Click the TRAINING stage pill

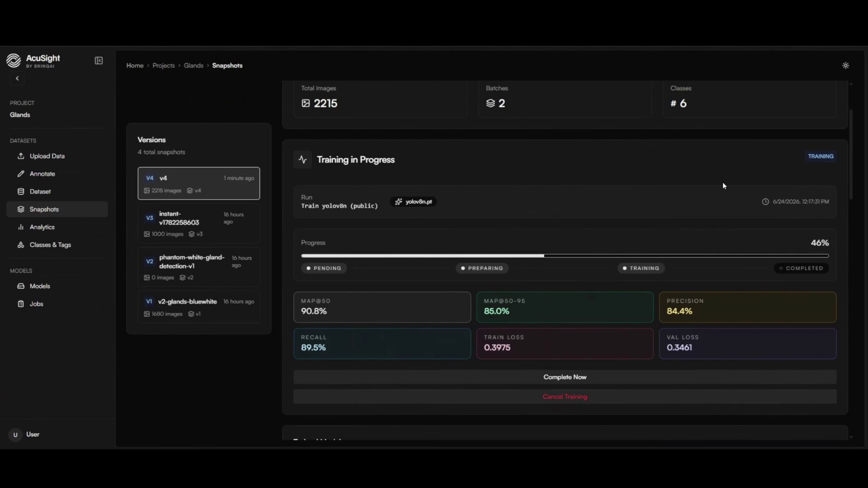tap(641, 268)
